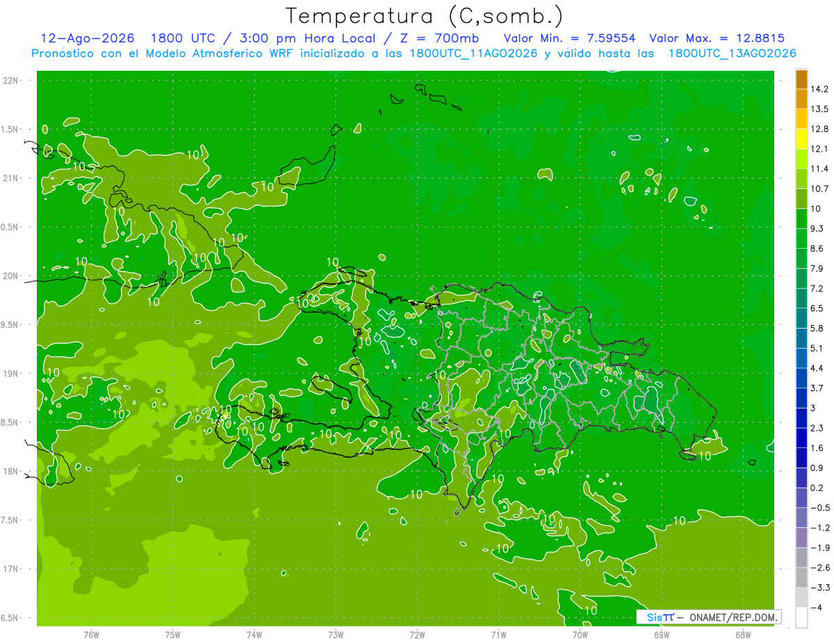Screen dimensions: 834x644
Task: Click the '-3.3' colorbar value
Action: [820, 588]
